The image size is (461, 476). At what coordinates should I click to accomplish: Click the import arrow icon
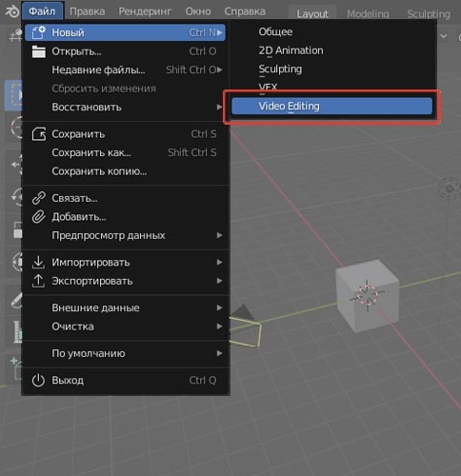tap(38, 263)
